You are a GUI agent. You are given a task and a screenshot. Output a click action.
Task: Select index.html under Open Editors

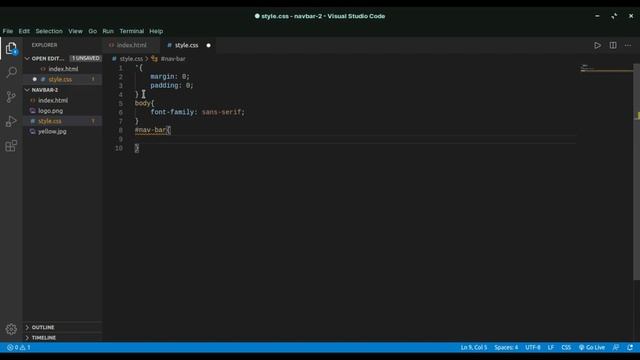(x=62, y=69)
